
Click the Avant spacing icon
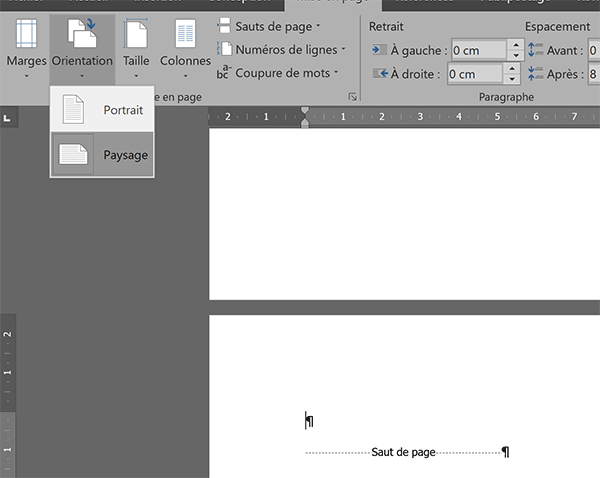point(535,50)
